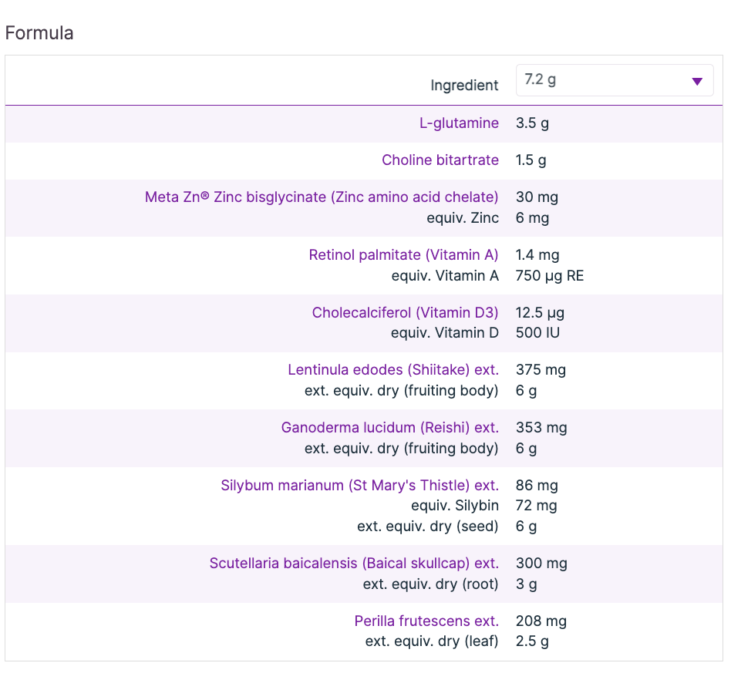The width and height of the screenshot is (731, 700).
Task: Open Meta Zn Zinc bisglycinate ingredient link
Action: [x=322, y=197]
